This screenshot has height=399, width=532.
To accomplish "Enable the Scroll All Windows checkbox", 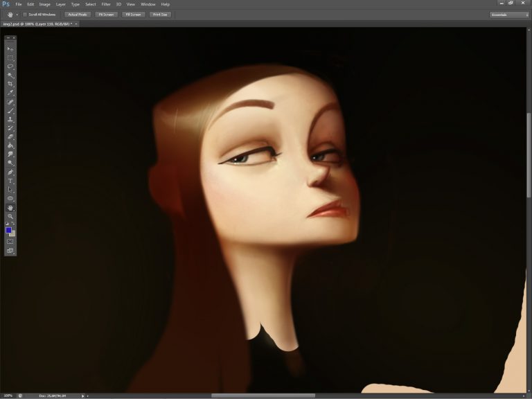I will [x=26, y=14].
